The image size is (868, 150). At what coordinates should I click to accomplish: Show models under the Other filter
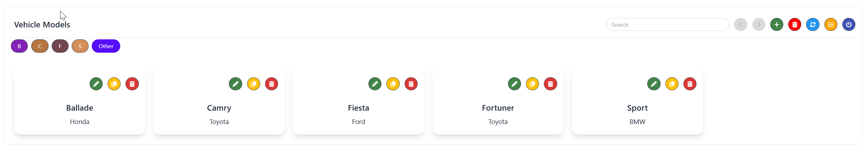coord(106,46)
